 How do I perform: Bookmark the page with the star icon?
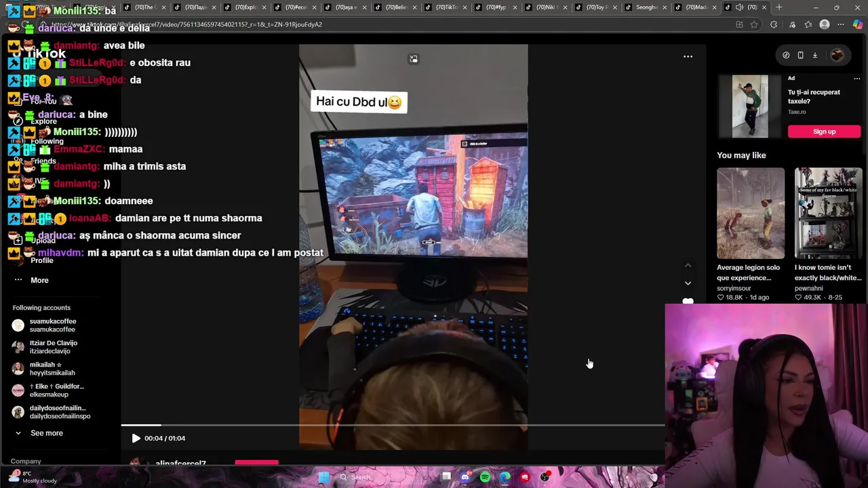point(754,24)
